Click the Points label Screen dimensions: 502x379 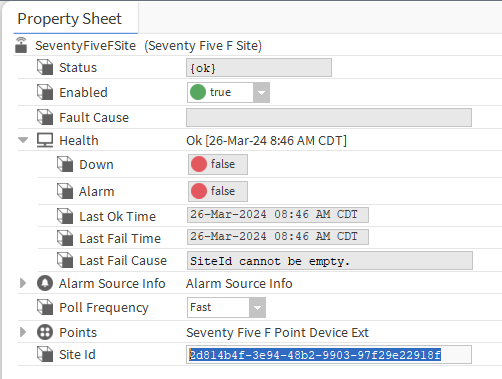point(78,333)
